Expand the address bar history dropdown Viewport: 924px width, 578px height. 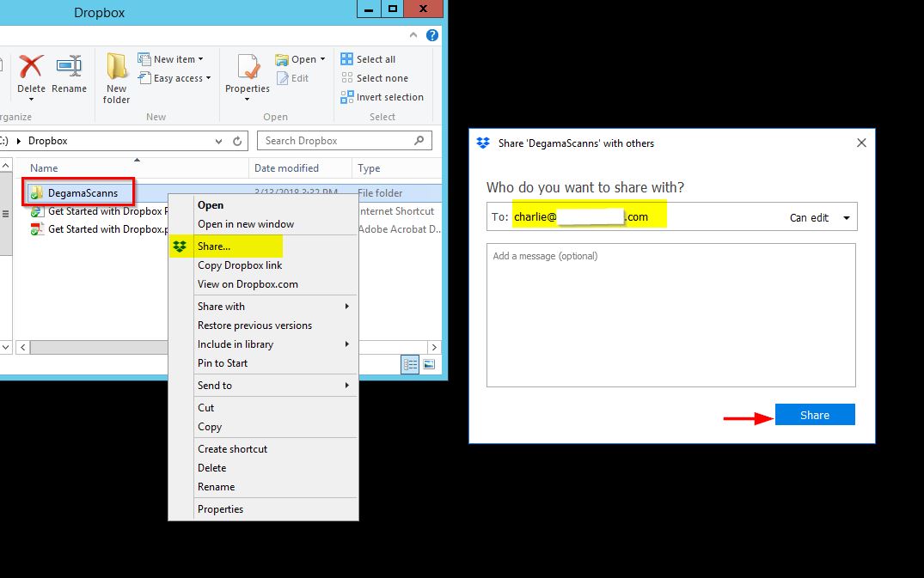click(218, 141)
